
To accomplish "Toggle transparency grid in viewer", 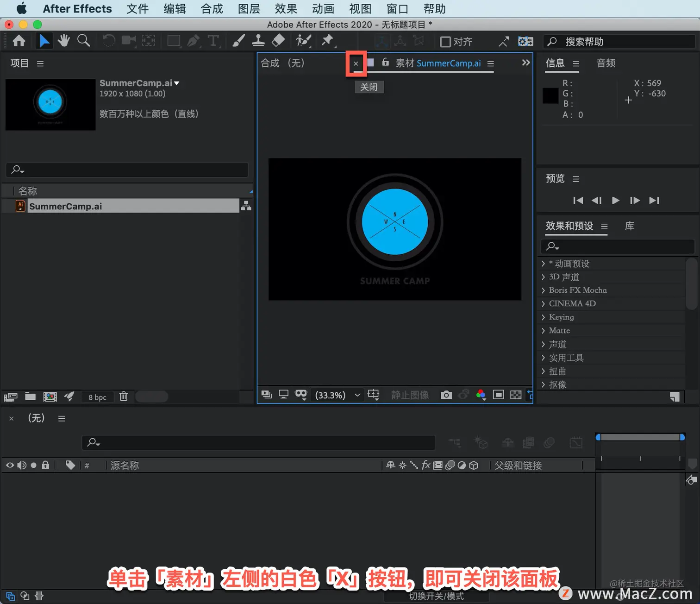I will pyautogui.click(x=516, y=395).
